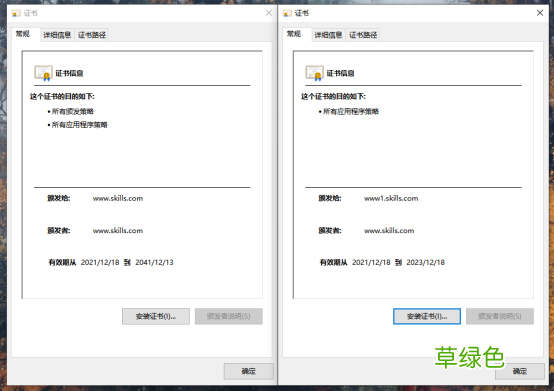The height and width of the screenshot is (391, 554).
Task: Click issuer www.skills.com in left window
Action: pos(118,231)
